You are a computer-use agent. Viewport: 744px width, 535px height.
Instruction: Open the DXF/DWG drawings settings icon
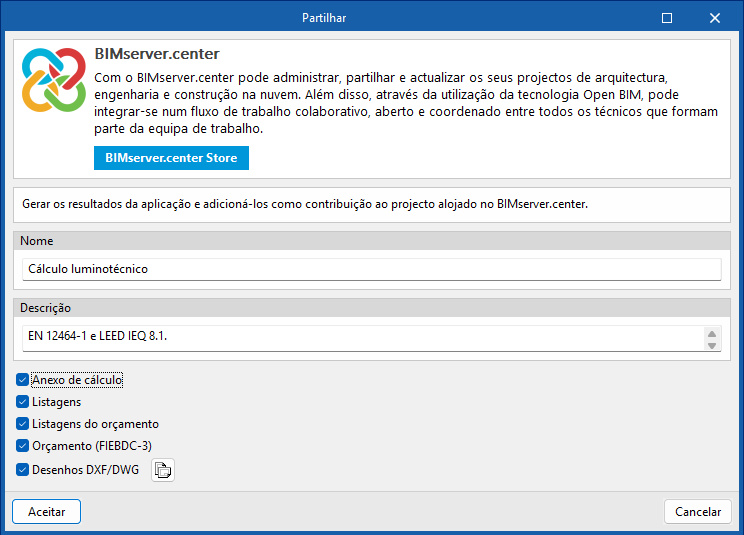coord(163,470)
